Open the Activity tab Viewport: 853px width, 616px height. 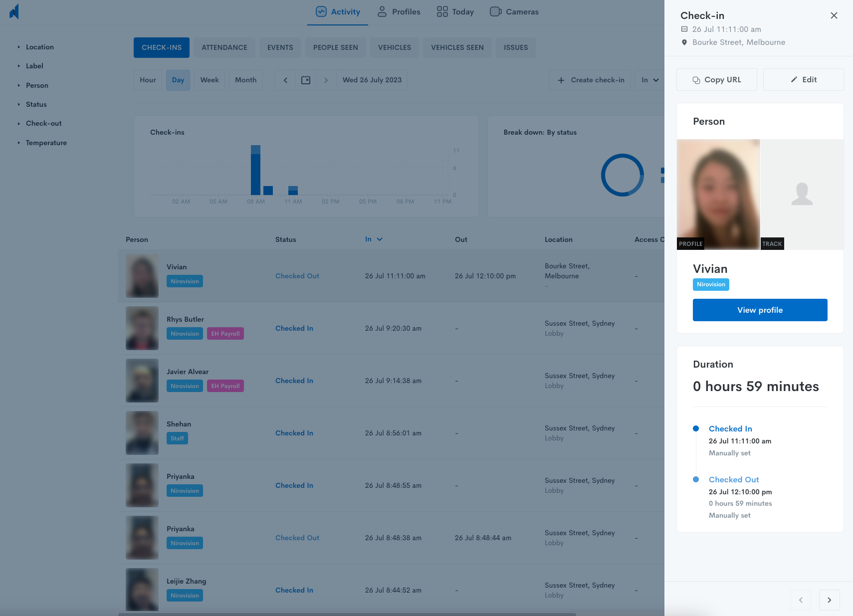coord(338,12)
